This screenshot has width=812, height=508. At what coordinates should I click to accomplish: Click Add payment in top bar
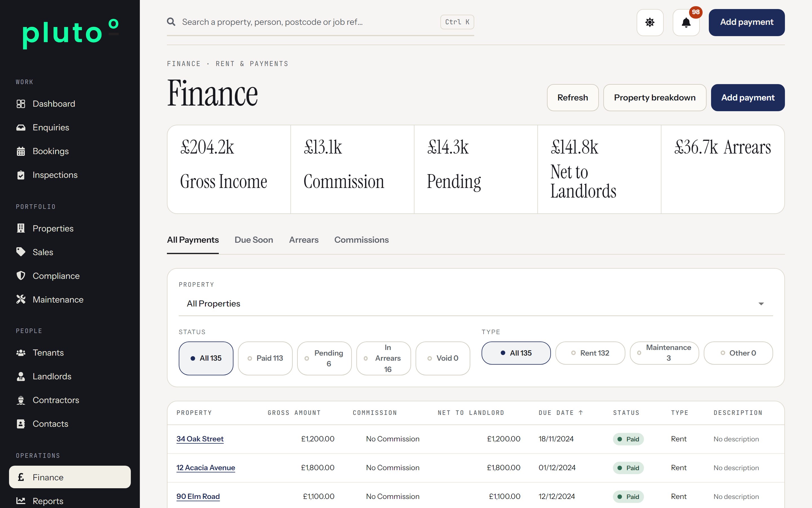coord(747,23)
